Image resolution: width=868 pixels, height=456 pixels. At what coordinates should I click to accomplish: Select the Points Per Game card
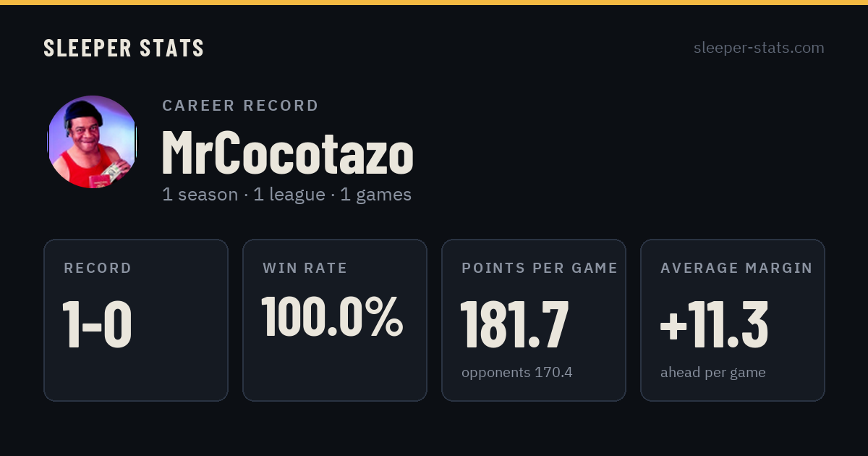(534, 320)
